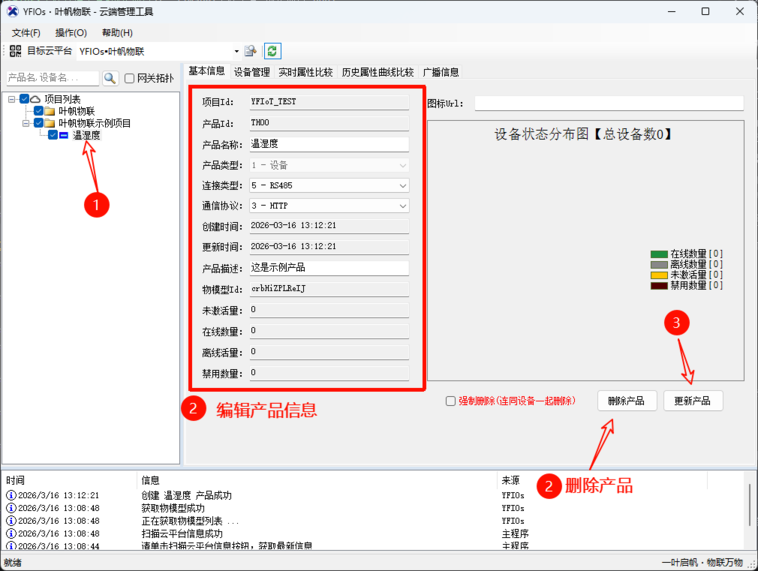Click log entry 获取物模型成功
Screen dimensions: 758x571
click(x=173, y=508)
